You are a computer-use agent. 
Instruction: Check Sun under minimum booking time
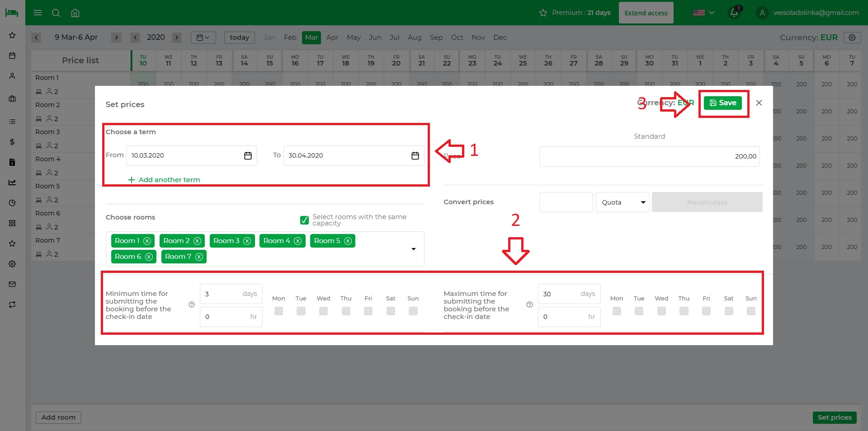coord(413,311)
